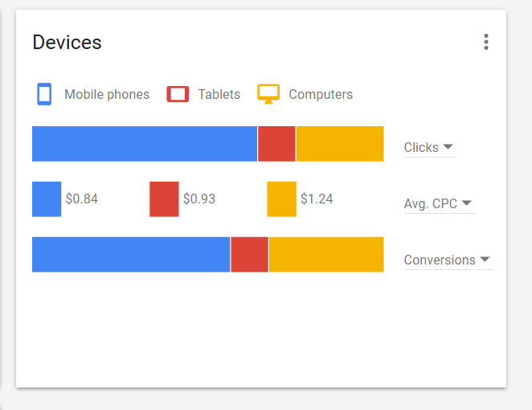Select the Tablets legend label
This screenshot has height=410, width=532.
219,94
